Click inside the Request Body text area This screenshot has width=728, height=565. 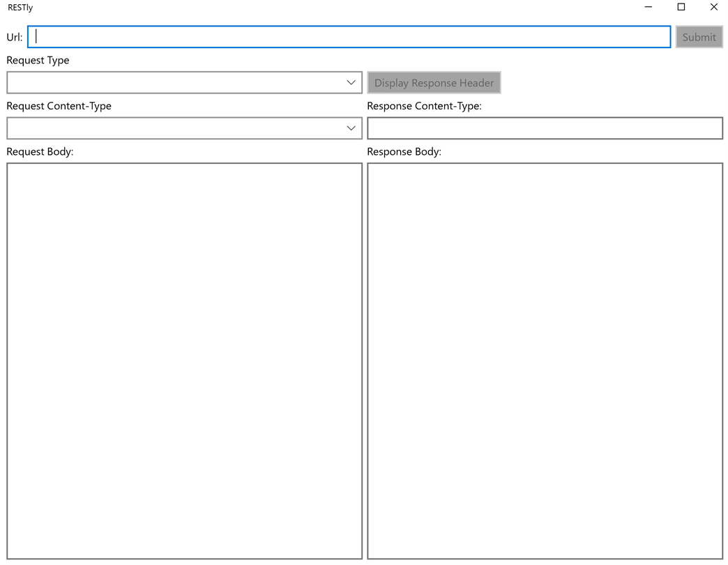pyautogui.click(x=184, y=361)
